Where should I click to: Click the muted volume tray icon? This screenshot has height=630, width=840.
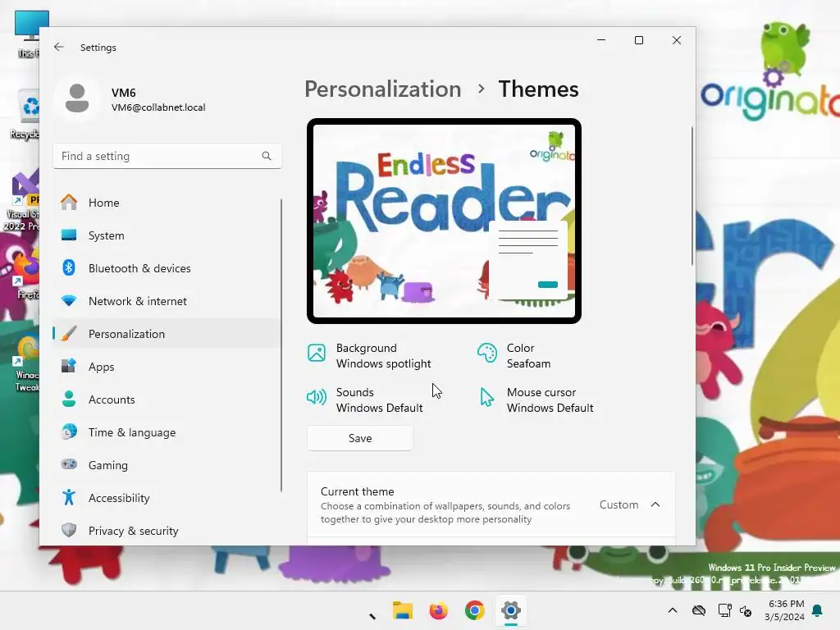(x=746, y=610)
